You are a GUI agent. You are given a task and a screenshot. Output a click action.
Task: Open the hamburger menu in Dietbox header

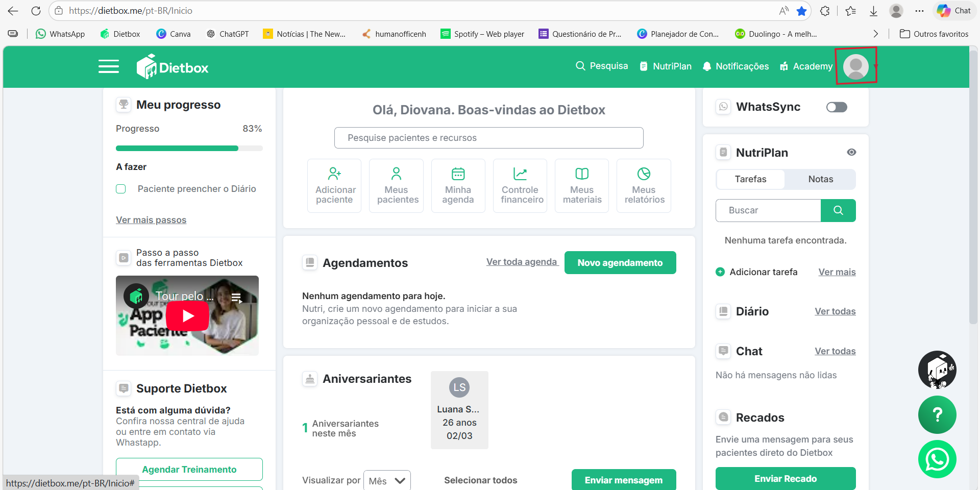[109, 66]
